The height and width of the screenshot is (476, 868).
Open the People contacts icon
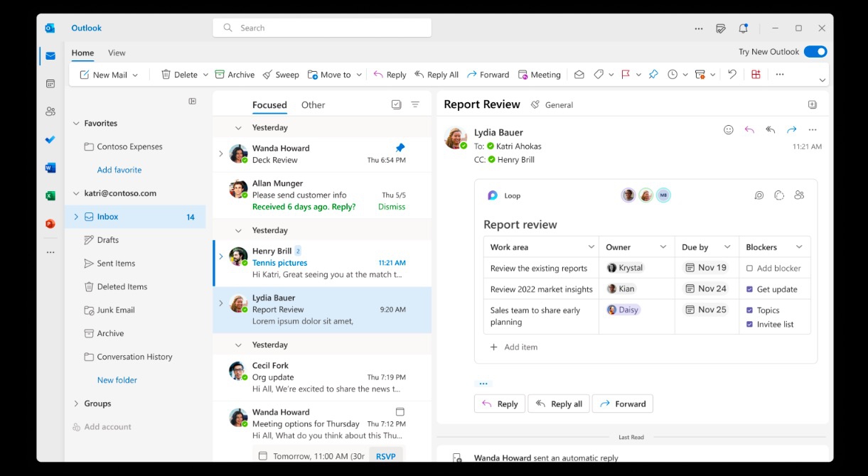click(50, 112)
